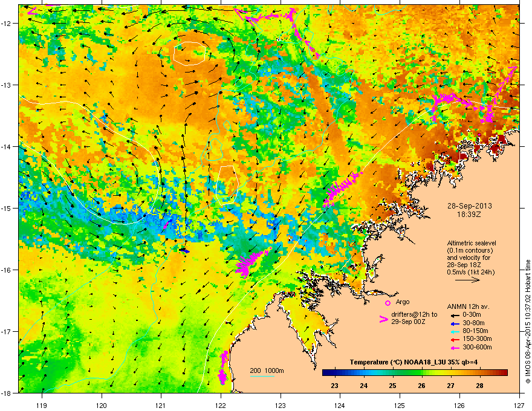Click the colorbar tick label '26'
This screenshot has width=532, height=411.
[422, 386]
